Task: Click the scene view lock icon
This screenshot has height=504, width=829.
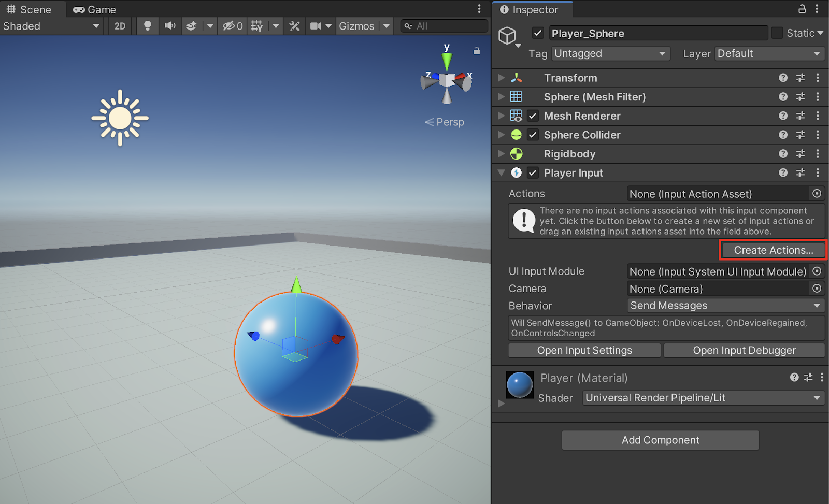Action: click(476, 51)
